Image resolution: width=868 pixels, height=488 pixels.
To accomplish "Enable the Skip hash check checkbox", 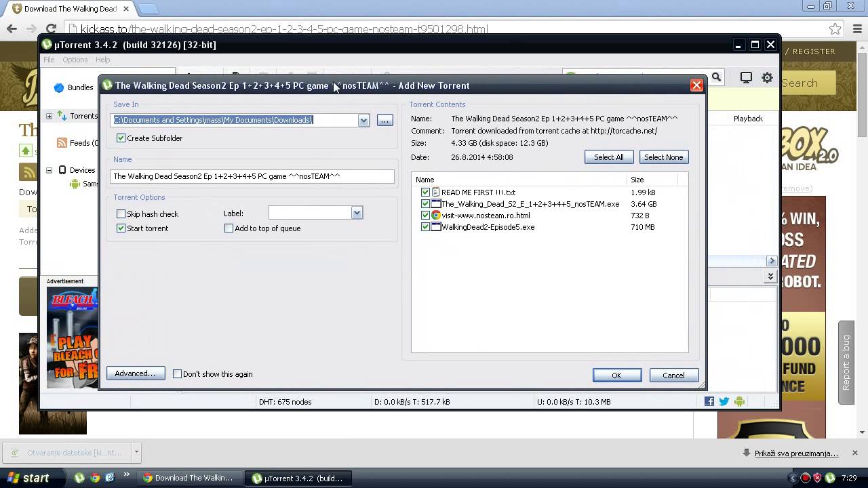I will click(121, 214).
